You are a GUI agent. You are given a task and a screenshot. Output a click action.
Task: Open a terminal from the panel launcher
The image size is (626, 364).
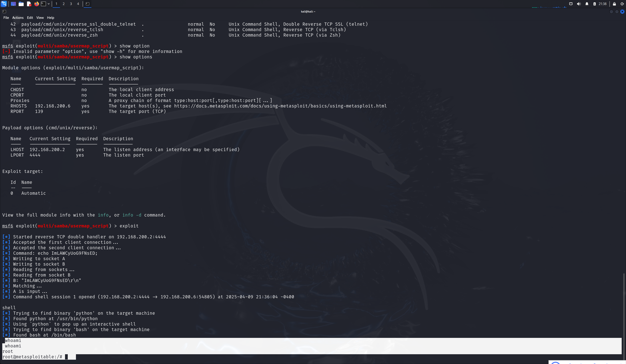coord(43,4)
